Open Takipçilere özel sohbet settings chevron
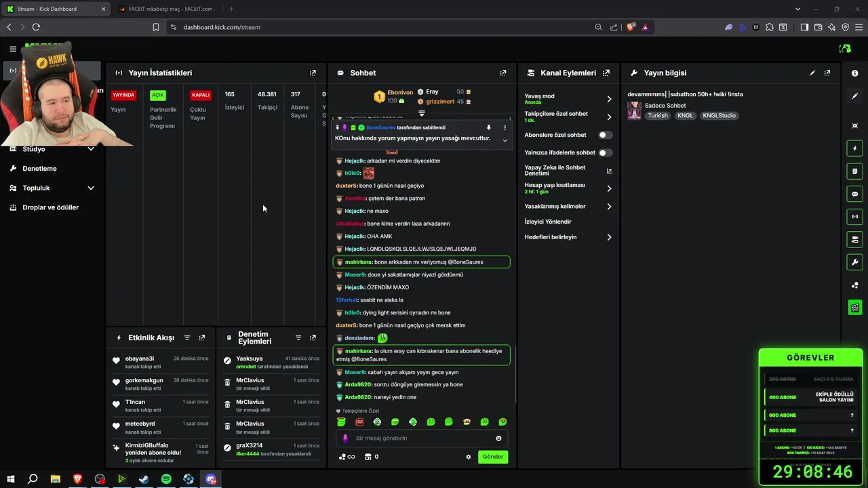 coord(609,117)
